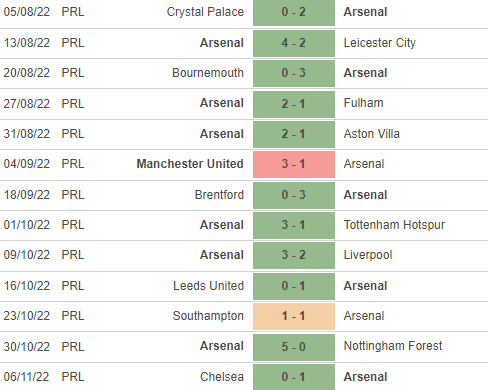Click the red 3 - 1 loss score
Image resolution: width=488 pixels, height=390 pixels.
[x=294, y=164]
